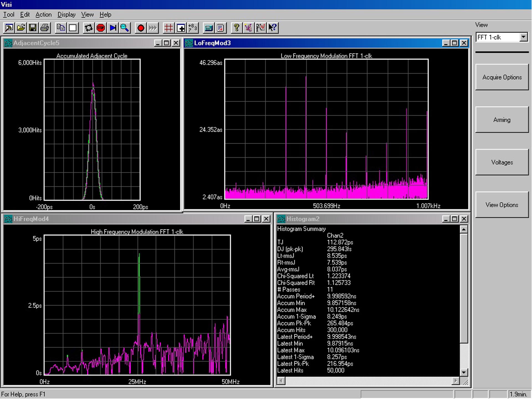This screenshot has height=399, width=532.
Task: Click the cycle arrows toolbar icon
Action: (x=89, y=28)
